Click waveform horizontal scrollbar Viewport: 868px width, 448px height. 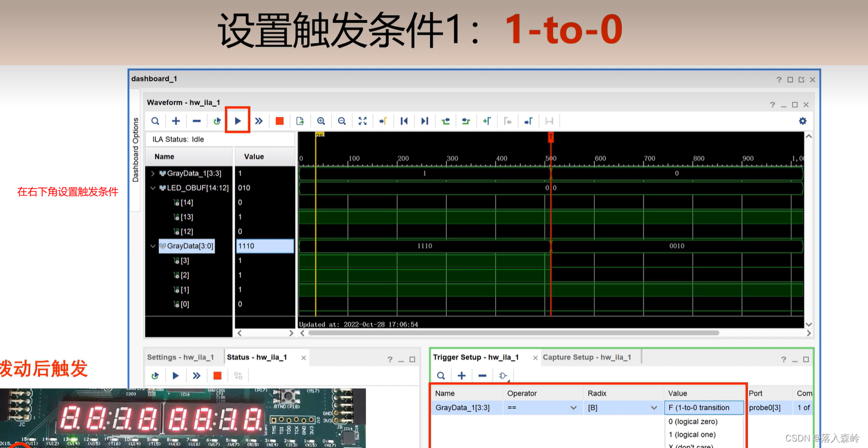[513, 333]
